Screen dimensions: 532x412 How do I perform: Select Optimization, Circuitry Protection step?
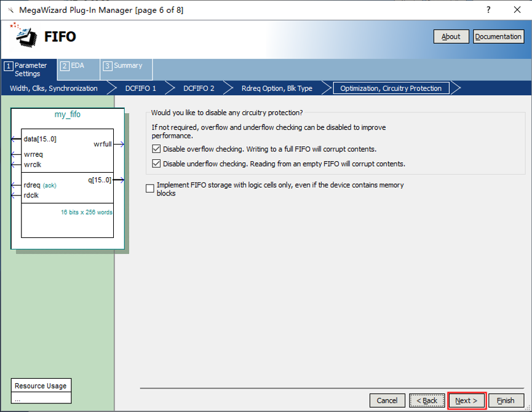tap(391, 89)
